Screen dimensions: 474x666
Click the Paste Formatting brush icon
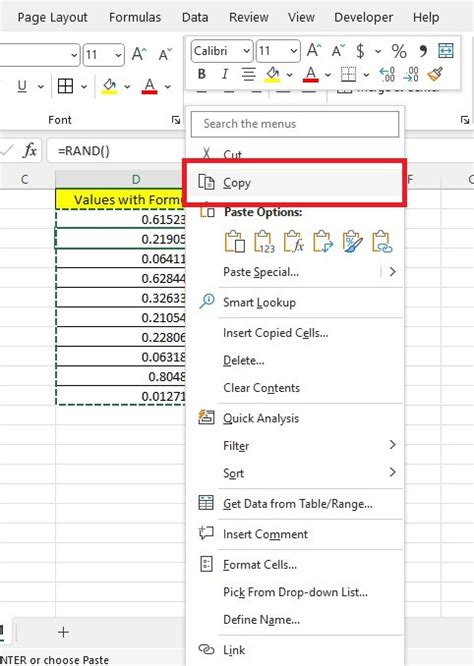(353, 242)
